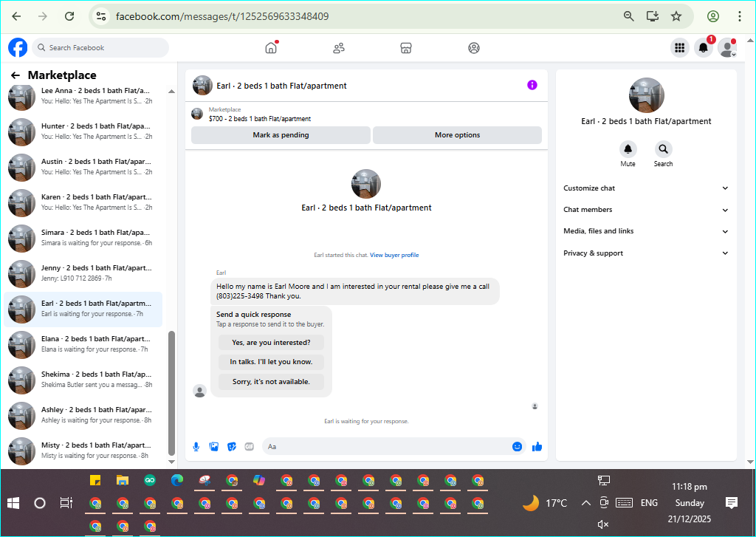
Task: Open Cortana circle search on taskbar
Action: click(x=40, y=503)
